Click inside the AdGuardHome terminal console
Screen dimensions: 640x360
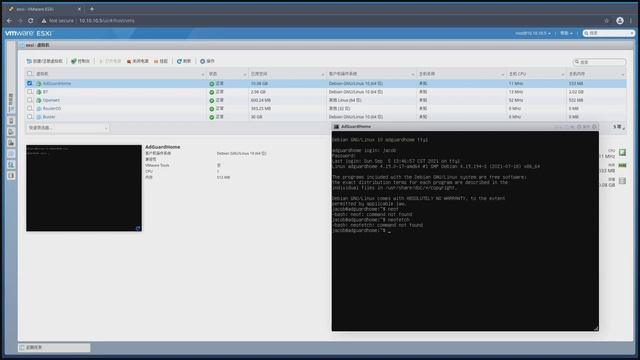465,231
